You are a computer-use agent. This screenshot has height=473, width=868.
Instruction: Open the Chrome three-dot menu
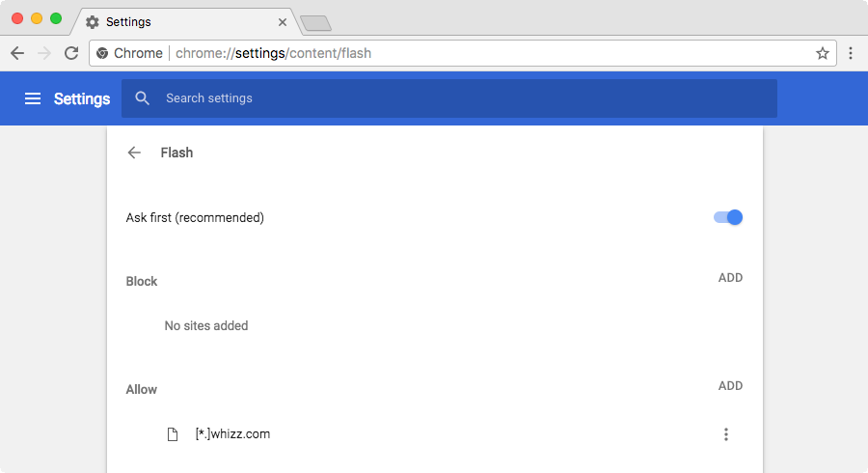(851, 53)
